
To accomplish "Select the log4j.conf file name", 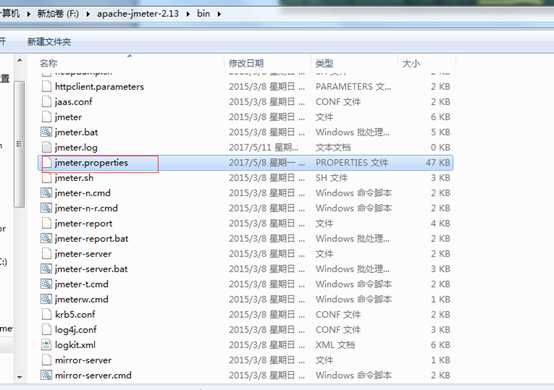I will tap(76, 330).
